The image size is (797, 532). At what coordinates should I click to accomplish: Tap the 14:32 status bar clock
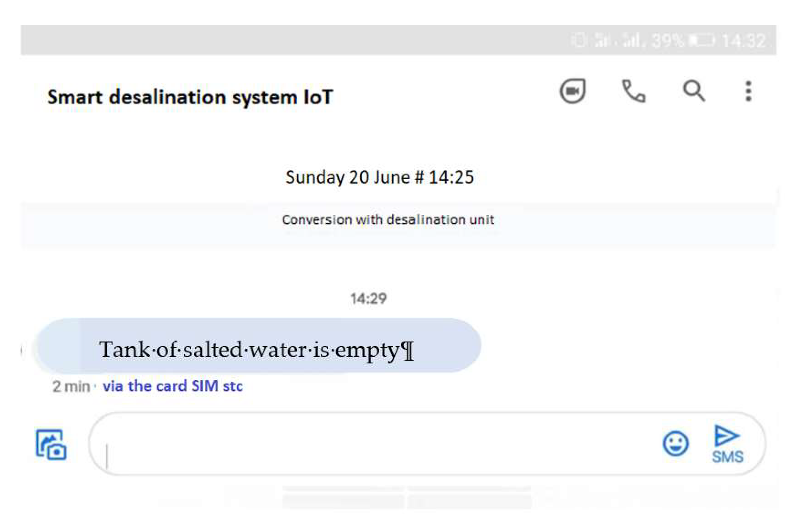point(743,41)
